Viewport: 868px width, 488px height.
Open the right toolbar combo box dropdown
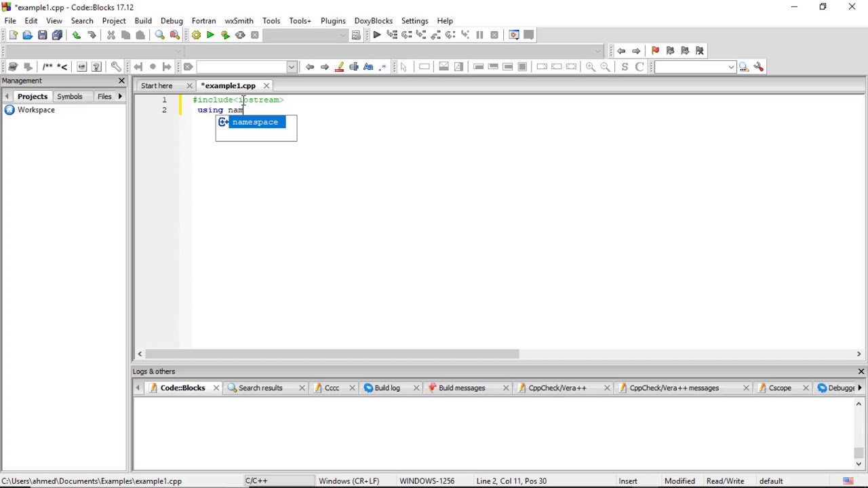[731, 66]
